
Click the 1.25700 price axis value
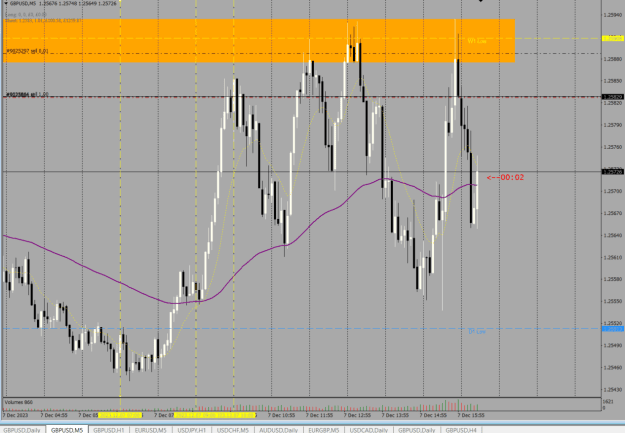click(x=612, y=191)
